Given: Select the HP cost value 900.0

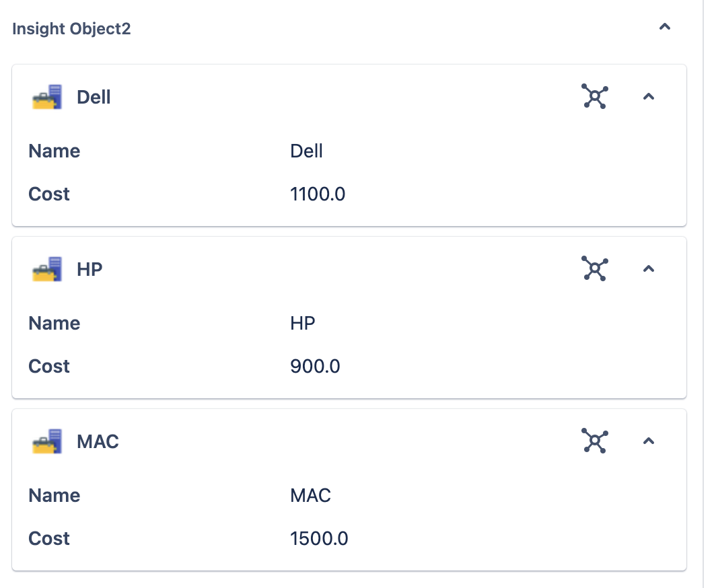Looking at the screenshot, I should tap(315, 367).
